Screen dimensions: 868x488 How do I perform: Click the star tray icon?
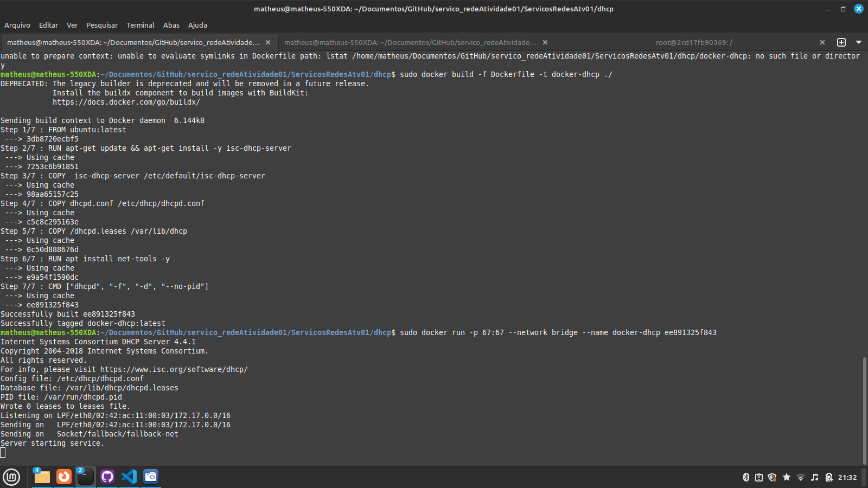pyautogui.click(x=787, y=477)
